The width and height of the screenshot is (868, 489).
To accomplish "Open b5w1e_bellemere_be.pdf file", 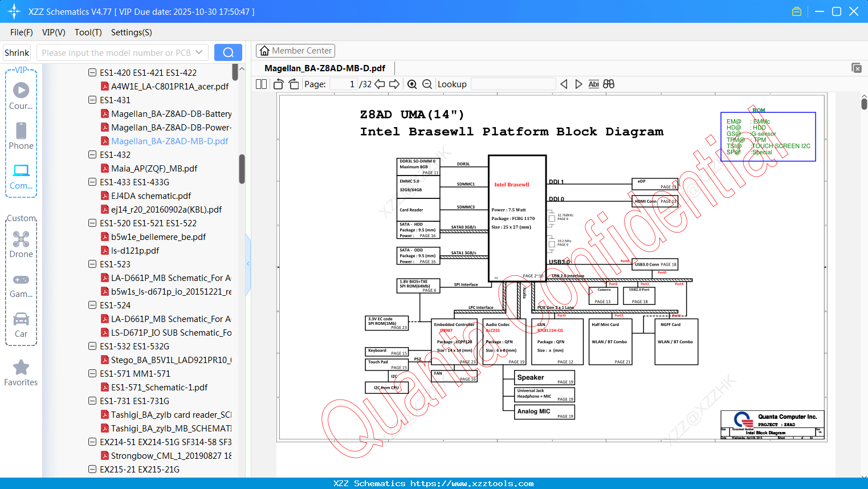I will tap(158, 237).
